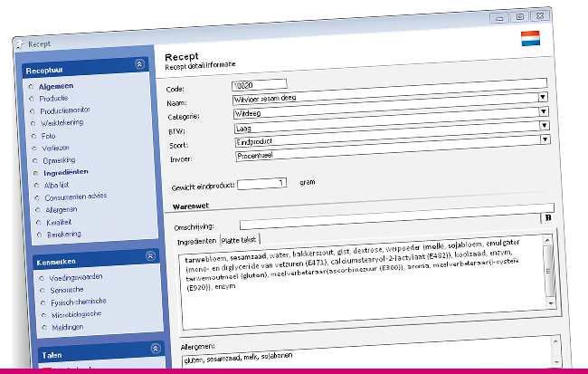Open Alba lijst in the sidebar
Screen dimensions: 588x374
tap(57, 185)
